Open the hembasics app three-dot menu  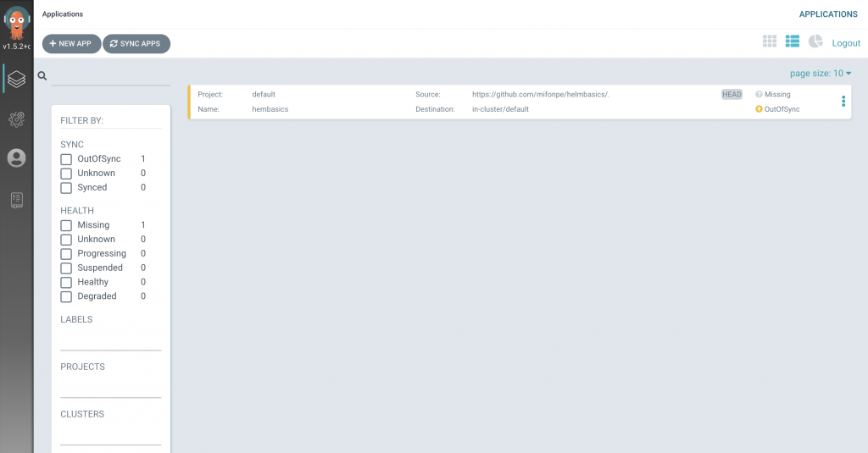(x=843, y=102)
